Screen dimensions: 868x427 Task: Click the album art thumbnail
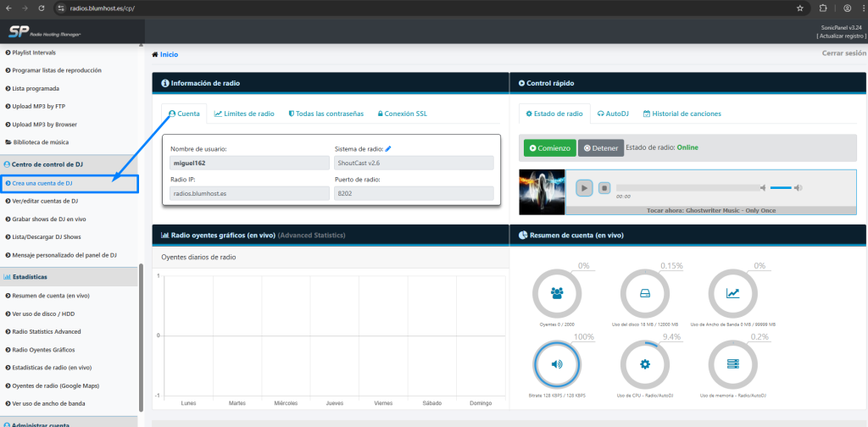pyautogui.click(x=542, y=192)
